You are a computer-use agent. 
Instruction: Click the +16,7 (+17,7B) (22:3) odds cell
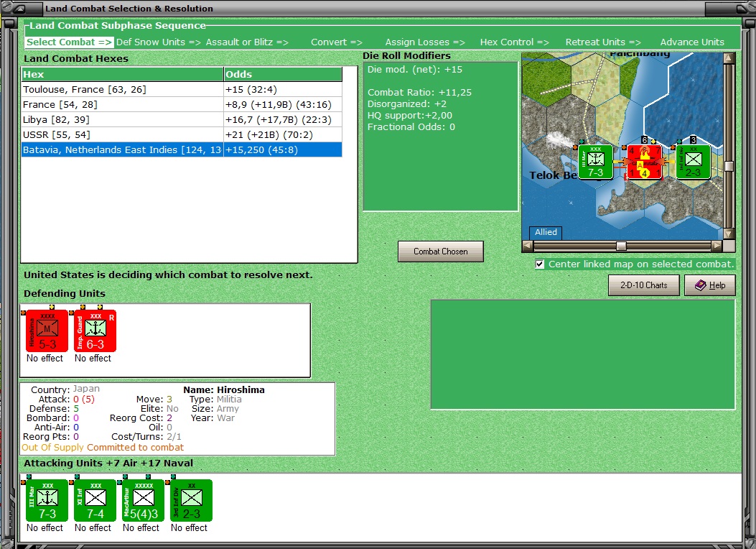tap(283, 119)
